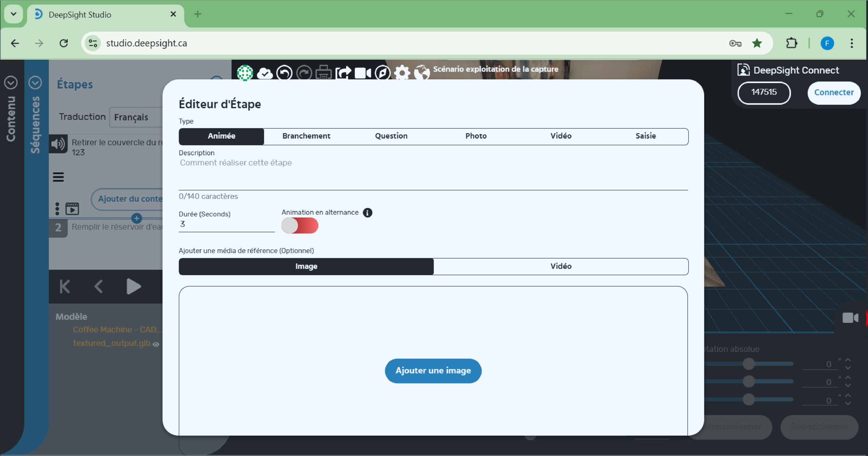Toggle visibility eye on textured_output.glb
The image size is (868, 456).
tap(156, 344)
